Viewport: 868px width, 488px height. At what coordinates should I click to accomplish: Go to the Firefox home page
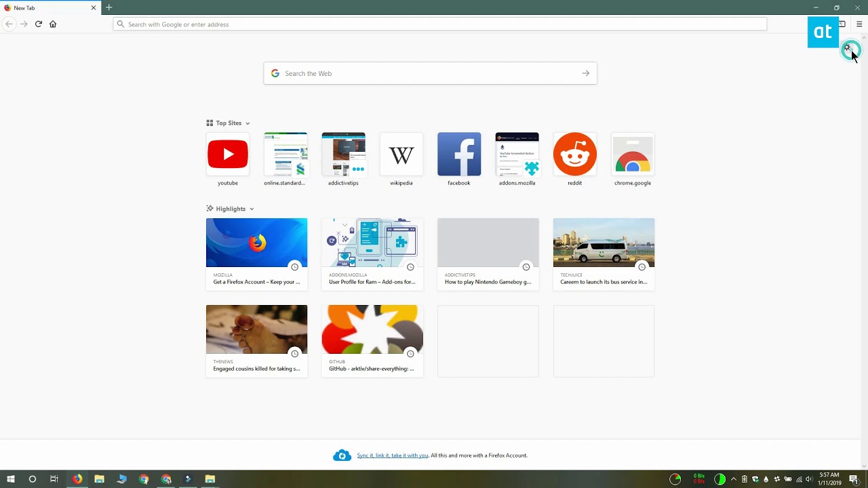coord(53,24)
